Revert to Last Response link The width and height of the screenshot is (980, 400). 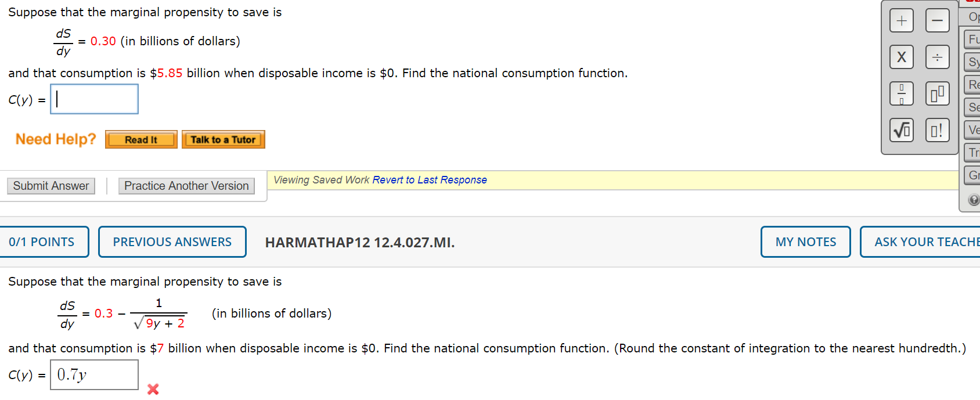point(430,180)
